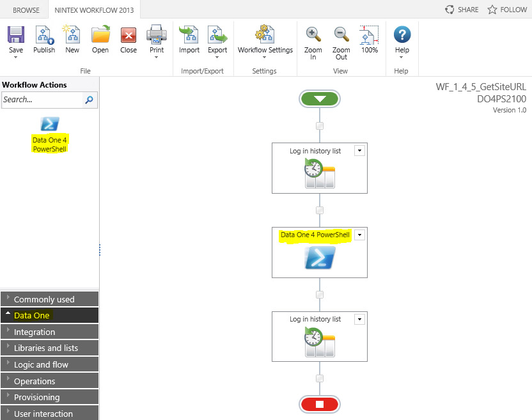The width and height of the screenshot is (532, 420).
Task: Open an existing workflow file
Action: pos(100,37)
